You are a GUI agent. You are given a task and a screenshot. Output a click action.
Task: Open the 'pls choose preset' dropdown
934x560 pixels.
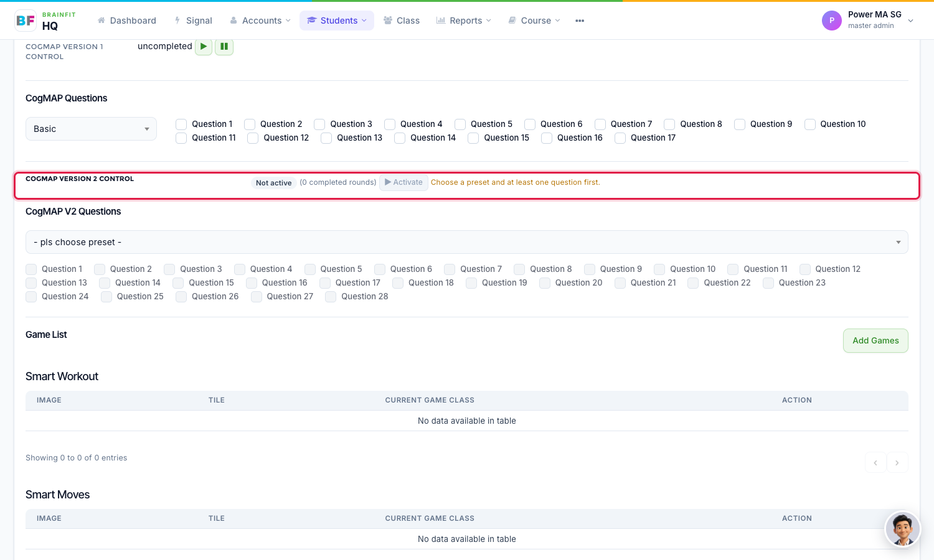pos(467,242)
